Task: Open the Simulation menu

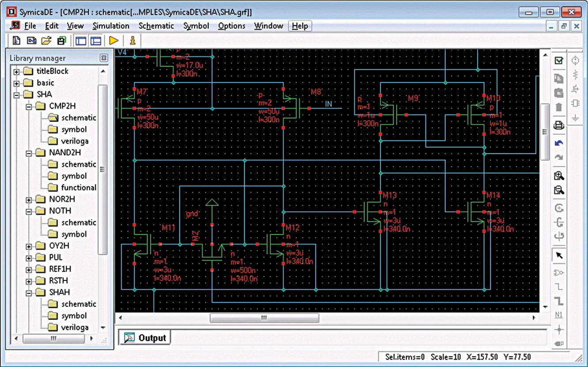Action: point(111,26)
